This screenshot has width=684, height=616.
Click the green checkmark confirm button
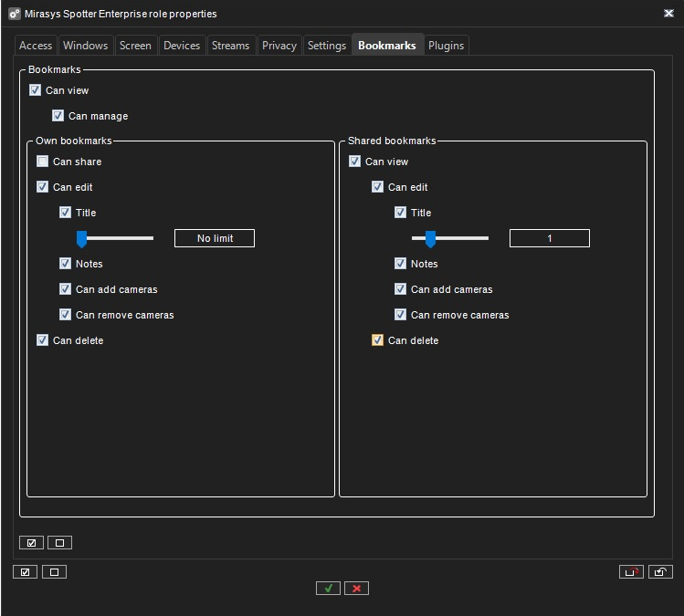point(328,589)
